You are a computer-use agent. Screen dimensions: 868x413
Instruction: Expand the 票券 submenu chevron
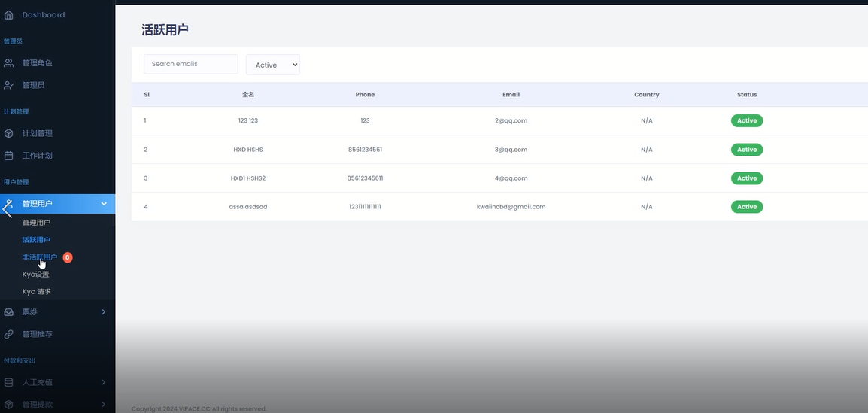coord(104,312)
